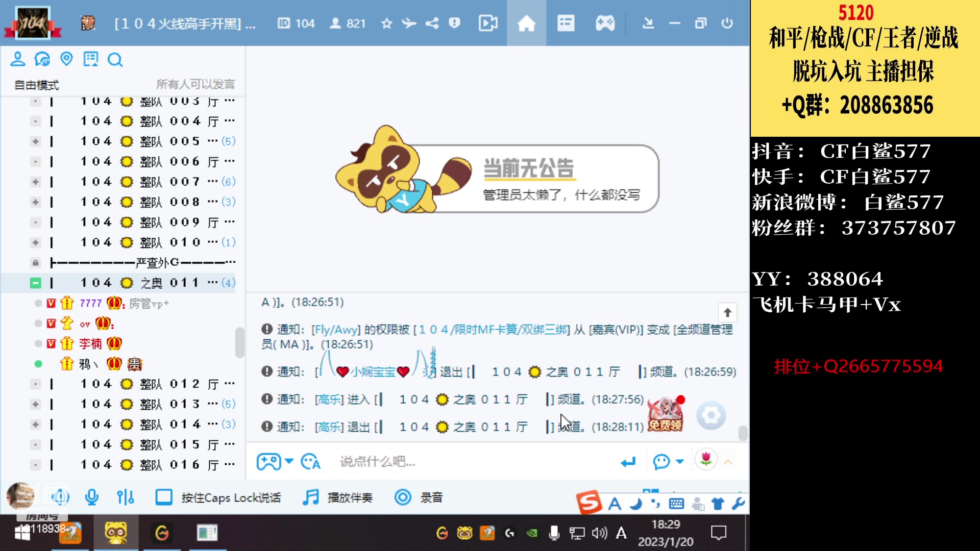Expand 整队 008 sub-channel
The width and height of the screenshot is (980, 551).
pos(35,202)
